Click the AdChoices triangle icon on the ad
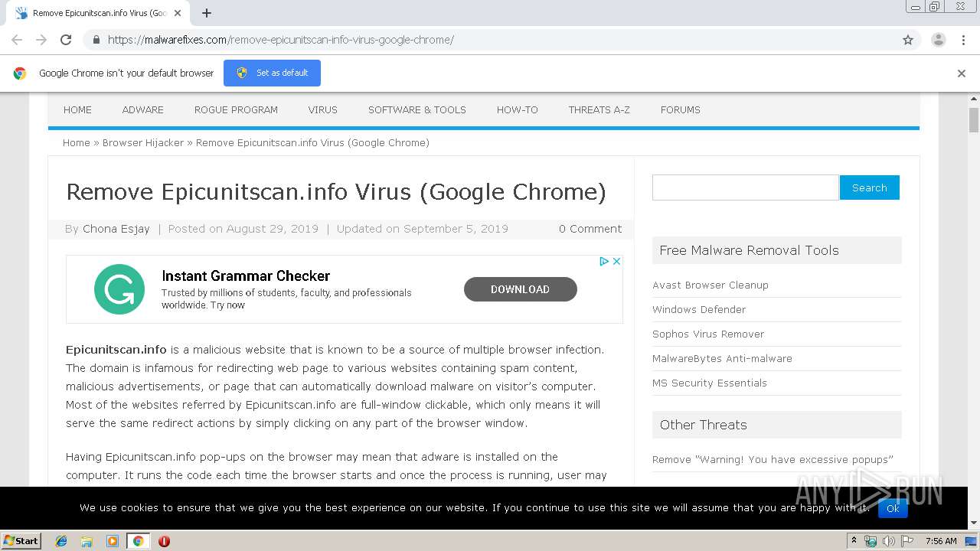This screenshot has height=551, width=980. click(x=604, y=261)
